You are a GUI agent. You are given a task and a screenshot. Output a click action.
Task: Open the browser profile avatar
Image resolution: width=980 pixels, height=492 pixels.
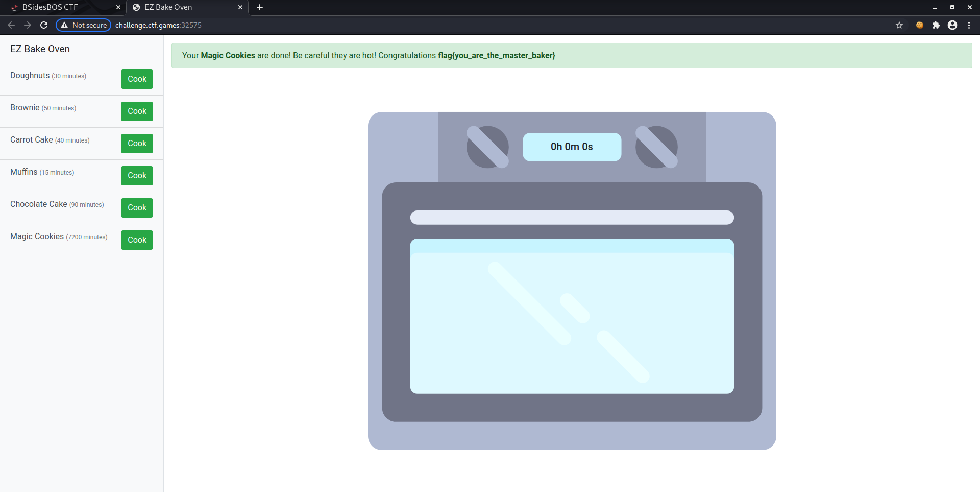pos(952,25)
